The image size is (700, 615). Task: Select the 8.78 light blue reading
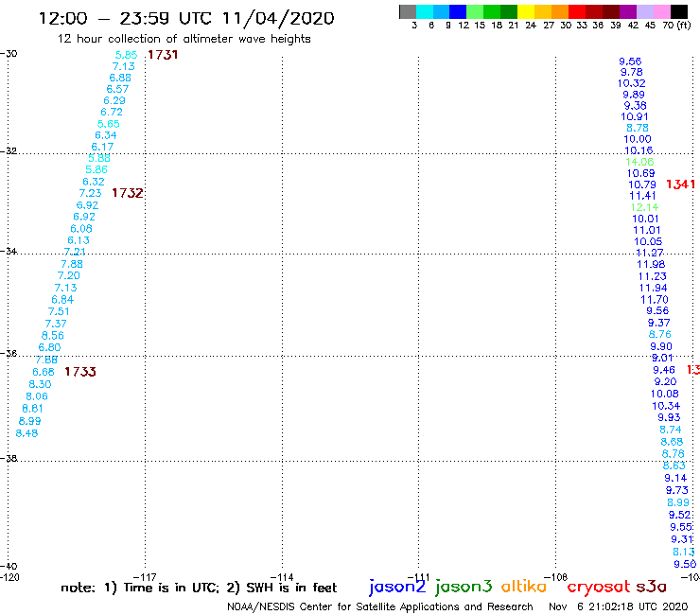638,128
